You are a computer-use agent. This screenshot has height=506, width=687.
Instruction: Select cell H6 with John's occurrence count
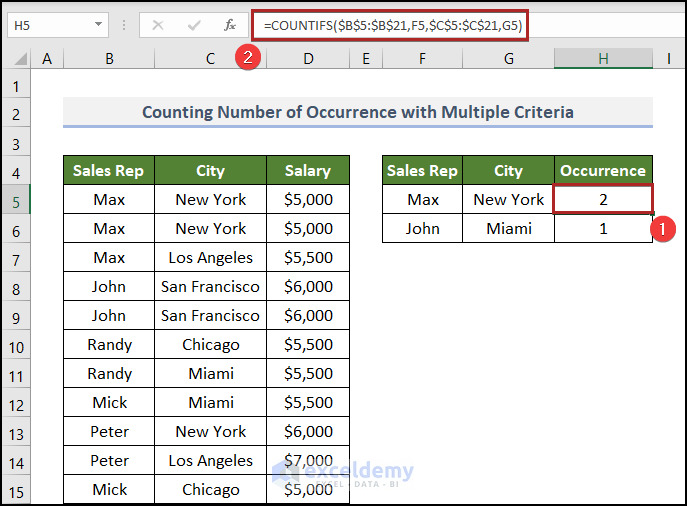(x=603, y=229)
